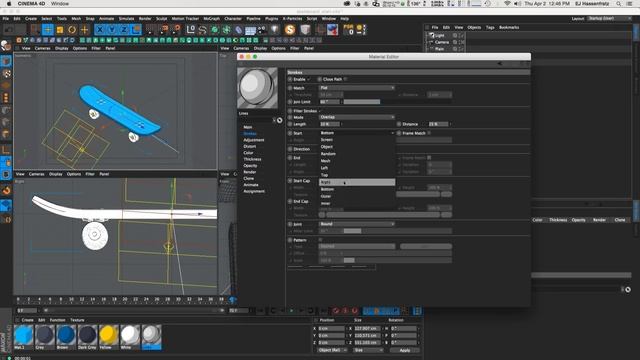Toggle the Frame Match checkbox next to Start
The width and height of the screenshot is (640, 360).
[x=429, y=133]
